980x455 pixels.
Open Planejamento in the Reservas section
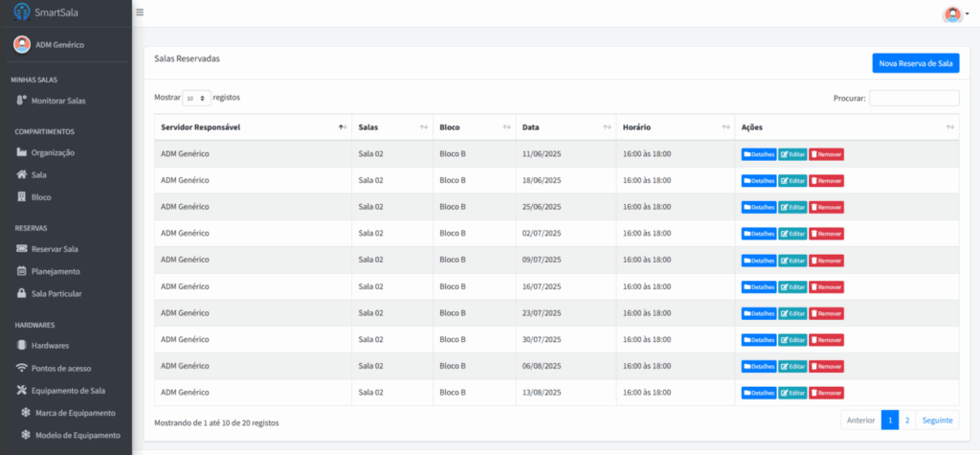click(x=56, y=271)
